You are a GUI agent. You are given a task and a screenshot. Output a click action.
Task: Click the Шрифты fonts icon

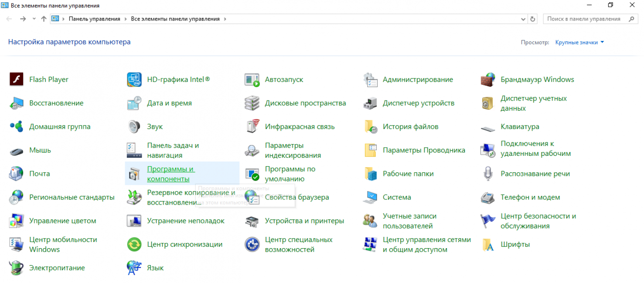coord(487,244)
